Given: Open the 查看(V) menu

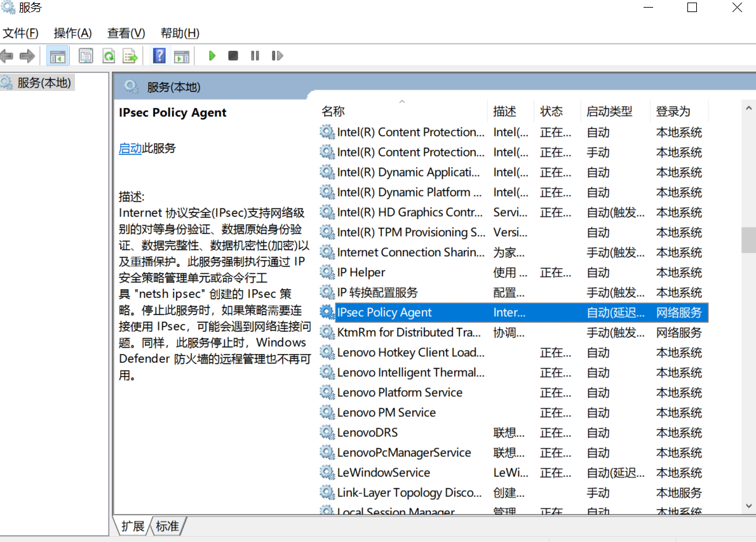Looking at the screenshot, I should point(126,33).
